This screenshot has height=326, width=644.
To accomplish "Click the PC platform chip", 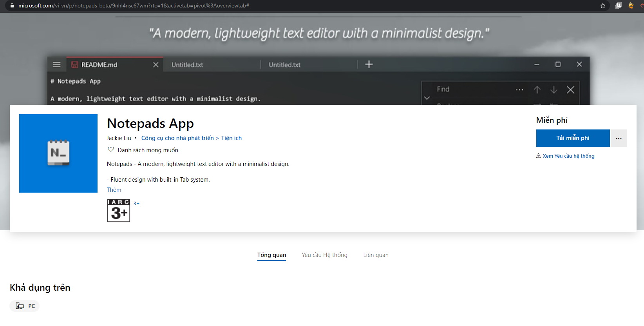I will coord(25,306).
